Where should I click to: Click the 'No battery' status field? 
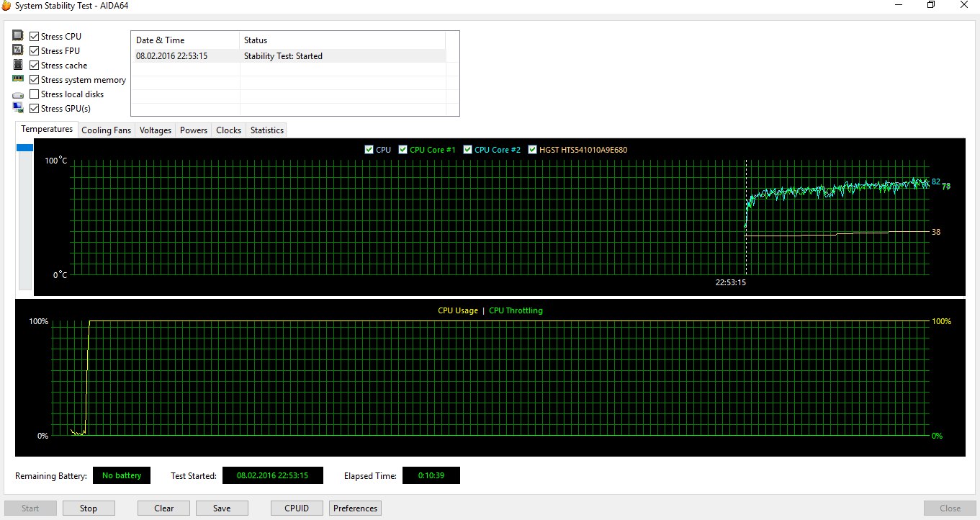(122, 475)
